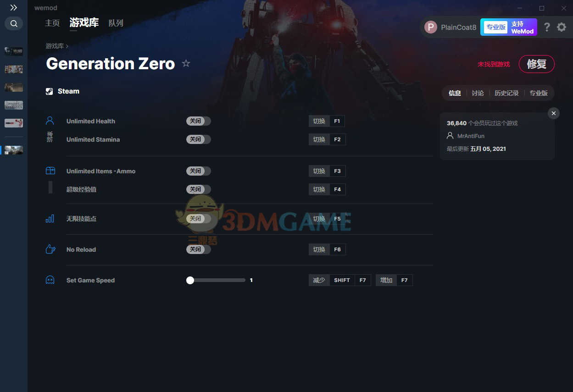Open the PlainCoat8 profile avatar
Viewport: 573px width, 392px height.
click(x=431, y=27)
